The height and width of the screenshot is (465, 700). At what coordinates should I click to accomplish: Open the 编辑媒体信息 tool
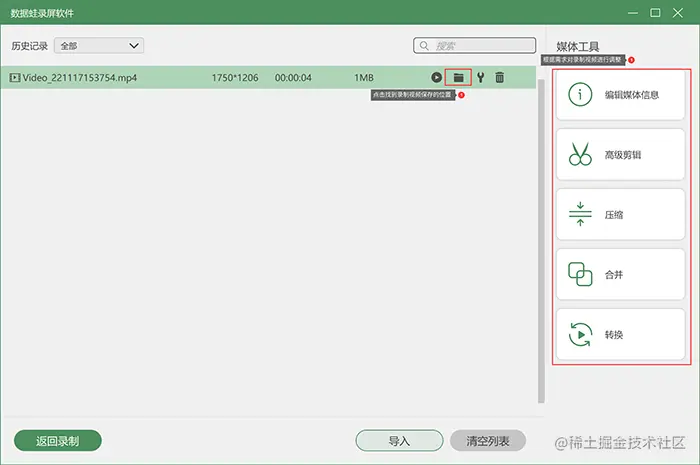coord(620,95)
